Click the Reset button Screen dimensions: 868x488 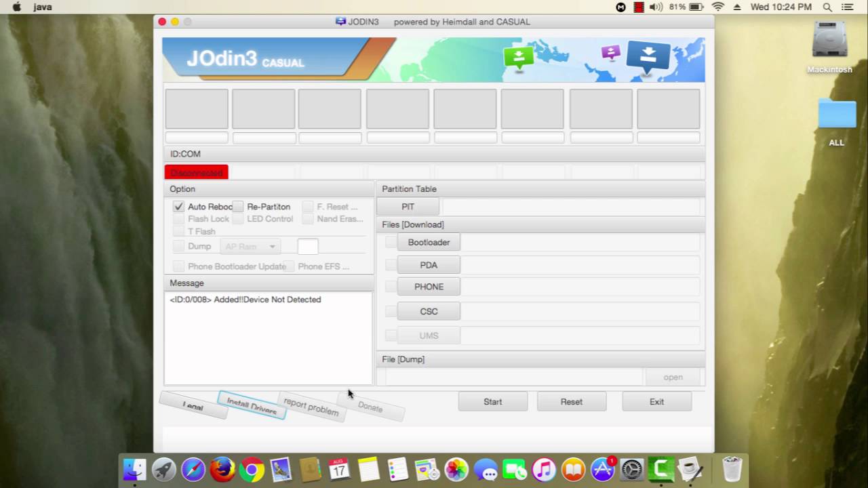pyautogui.click(x=572, y=401)
